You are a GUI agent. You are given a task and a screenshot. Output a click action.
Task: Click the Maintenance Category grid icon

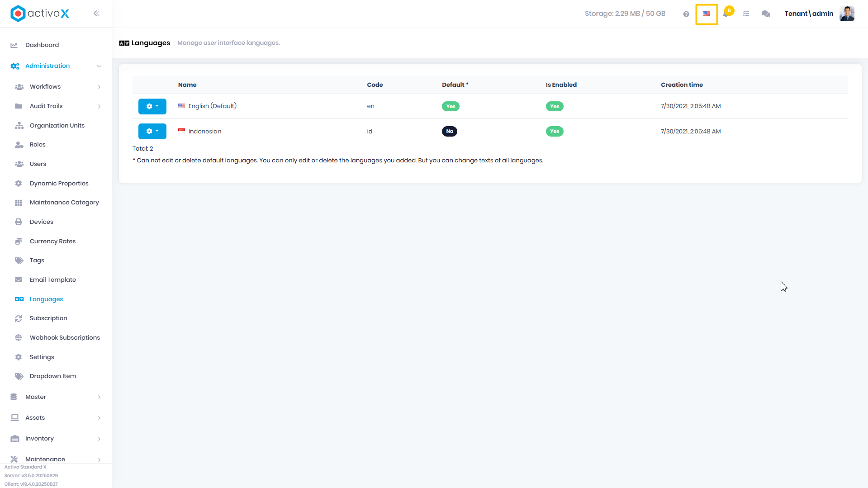19,203
